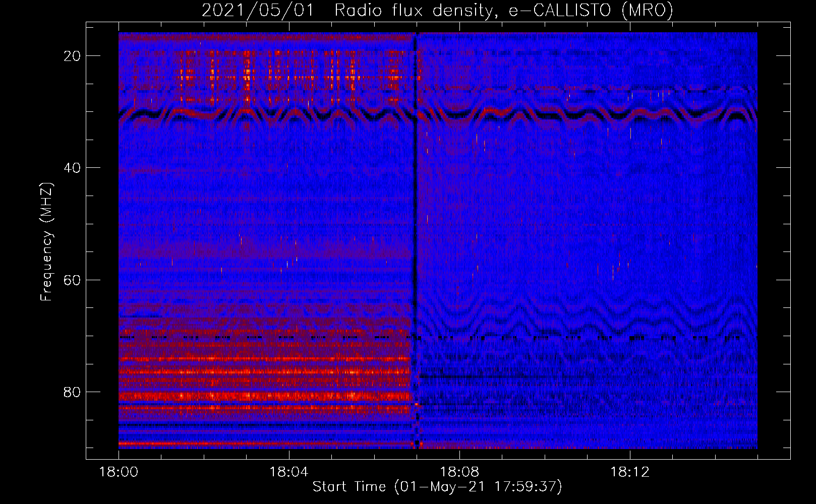Click the plot title '2021/05/01 Radio flux density, e-CALLISTO (MRO)'
The height and width of the screenshot is (504, 816).
click(437, 11)
